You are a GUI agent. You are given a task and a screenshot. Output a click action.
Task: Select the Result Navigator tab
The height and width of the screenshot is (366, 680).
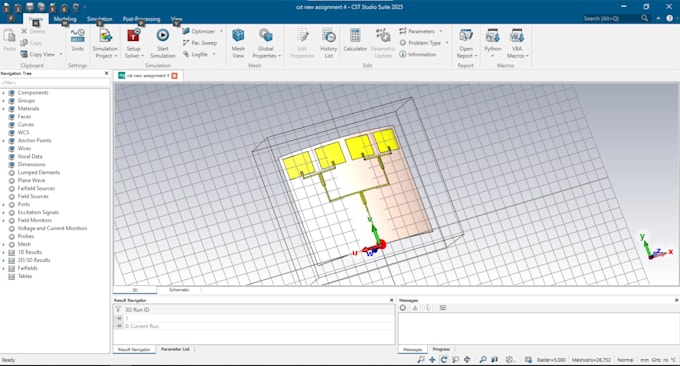(134, 349)
